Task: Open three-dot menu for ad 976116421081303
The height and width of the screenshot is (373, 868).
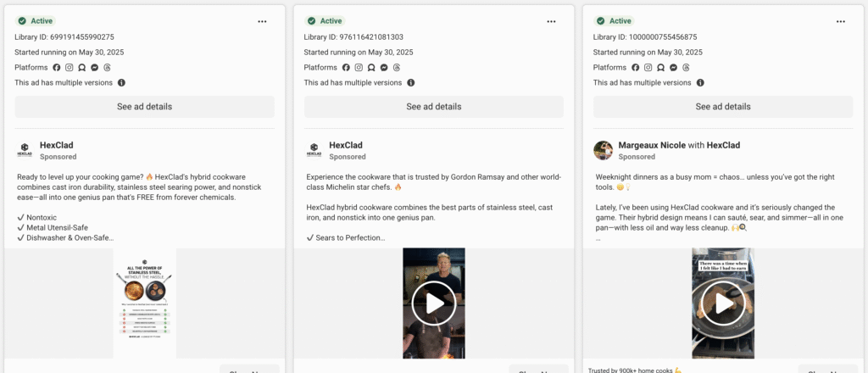Action: pos(551,21)
